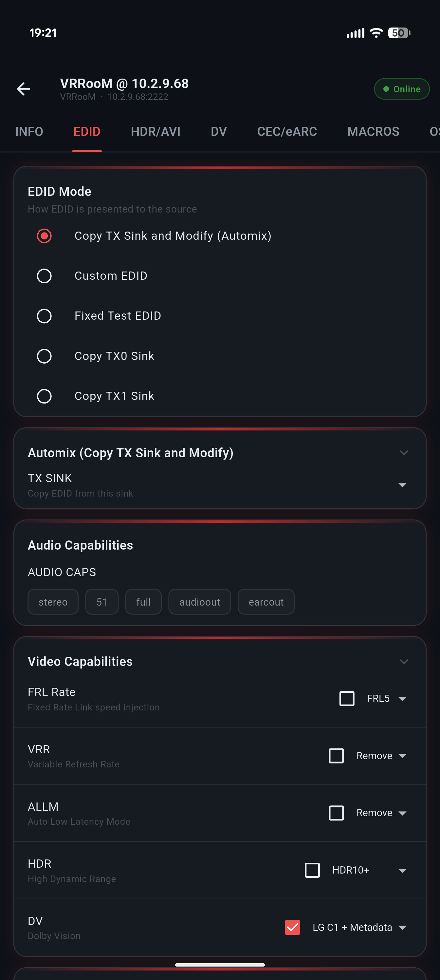Collapse the Automix section chevron
This screenshot has width=440, height=980.
coord(404,453)
